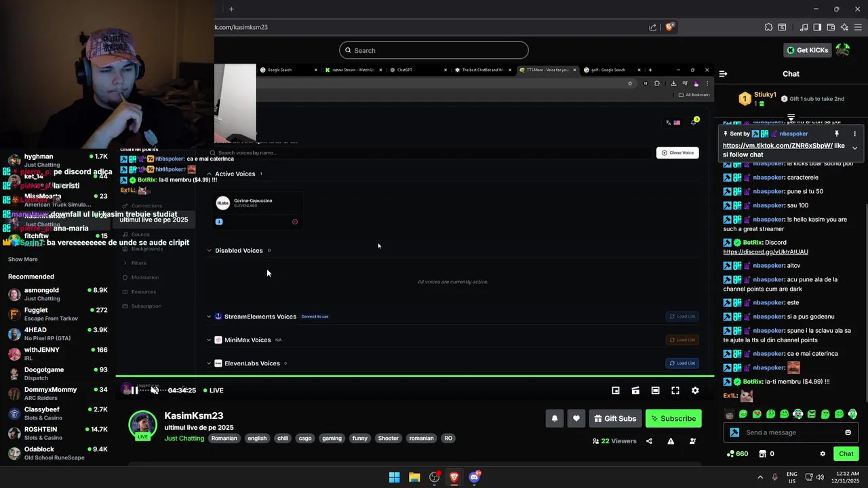The image size is (868, 488).
Task: Open the Just Chatting category link
Action: [x=184, y=439]
